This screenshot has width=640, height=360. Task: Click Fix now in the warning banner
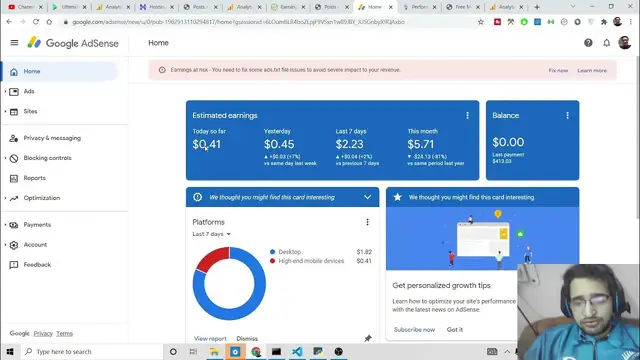(558, 71)
